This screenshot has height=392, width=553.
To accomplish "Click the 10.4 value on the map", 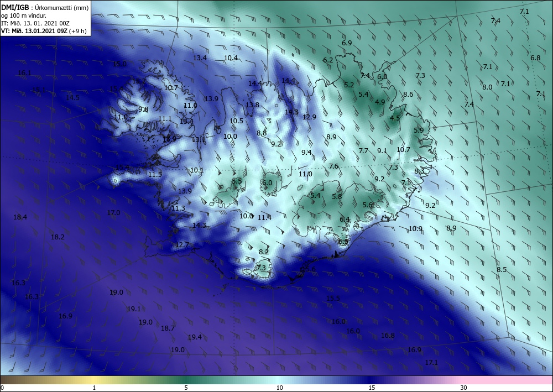I will [x=231, y=58].
